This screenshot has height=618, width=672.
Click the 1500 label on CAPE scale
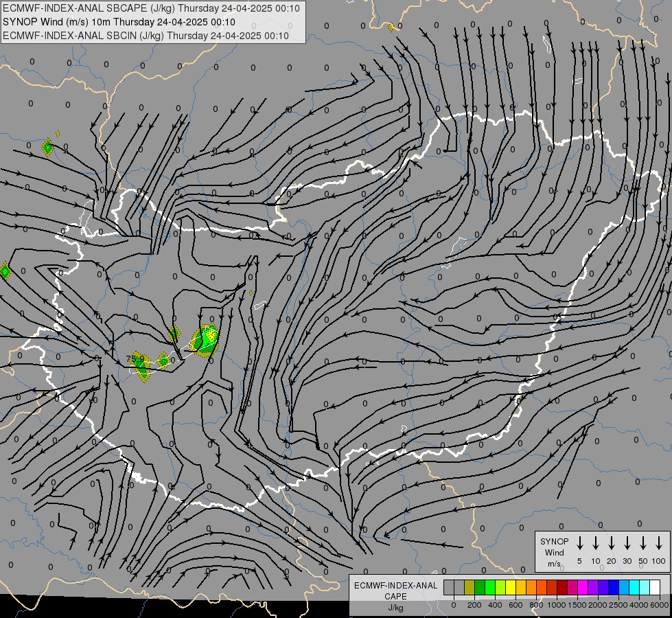(x=577, y=605)
